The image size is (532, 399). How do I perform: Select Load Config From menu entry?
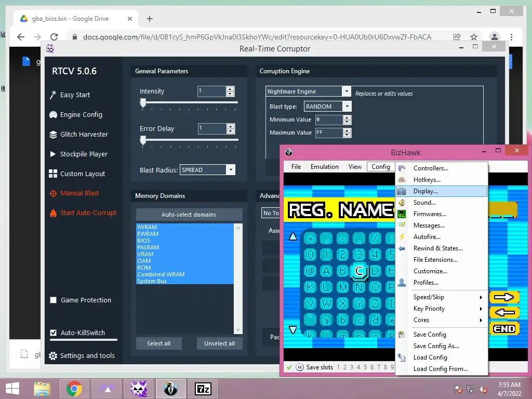(x=442, y=369)
